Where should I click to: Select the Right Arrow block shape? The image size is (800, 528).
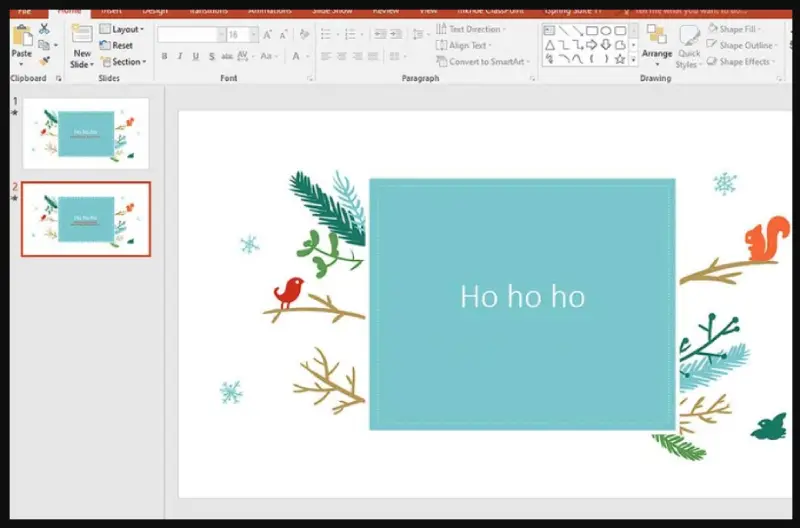click(x=591, y=45)
